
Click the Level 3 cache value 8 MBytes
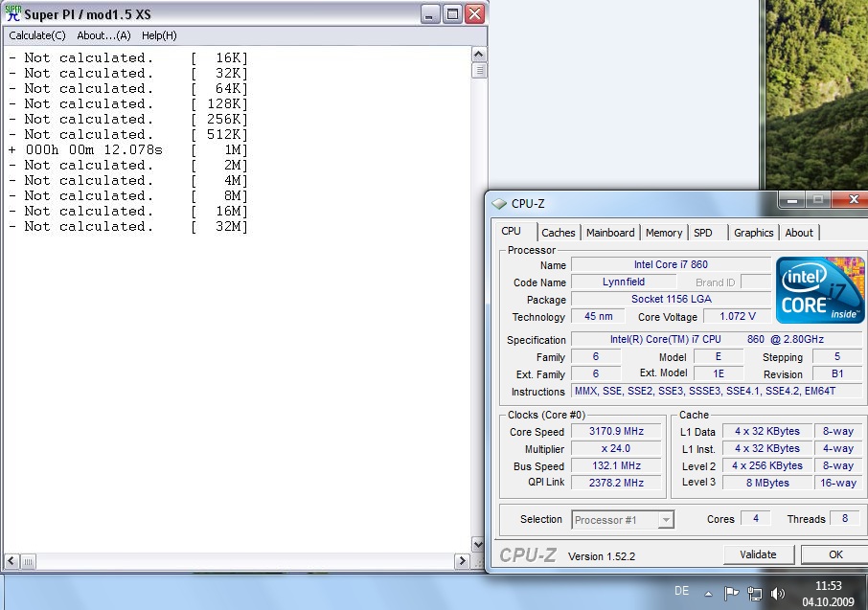pos(767,483)
